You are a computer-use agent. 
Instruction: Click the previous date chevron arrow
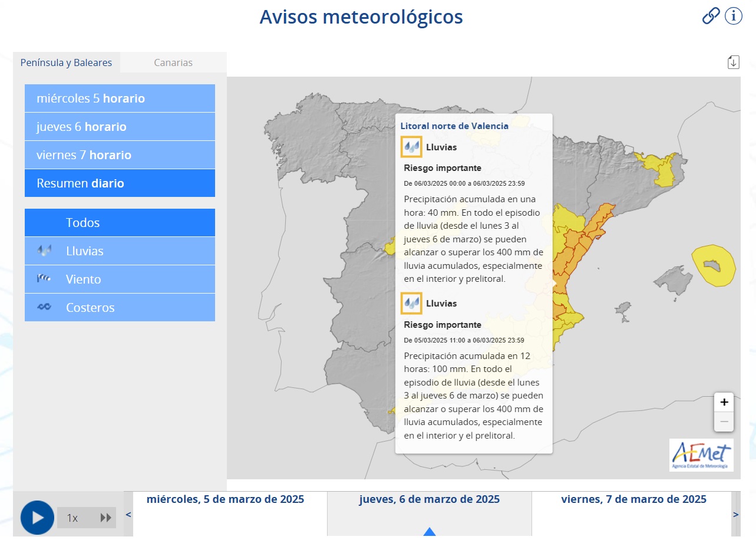tap(128, 514)
